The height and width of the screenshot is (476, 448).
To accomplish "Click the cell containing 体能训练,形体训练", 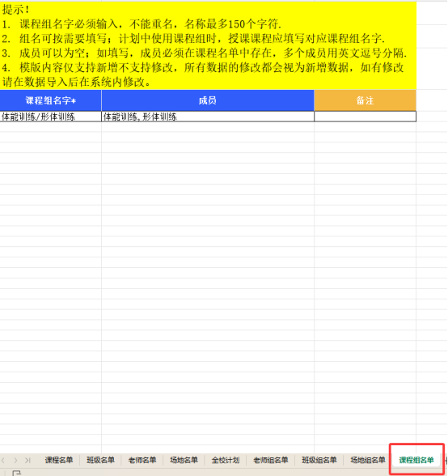I will pyautogui.click(x=208, y=117).
